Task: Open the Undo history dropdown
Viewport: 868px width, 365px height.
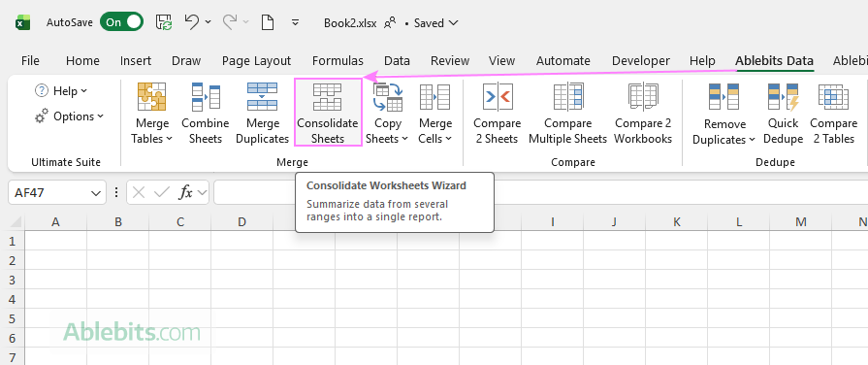Action: click(x=209, y=22)
